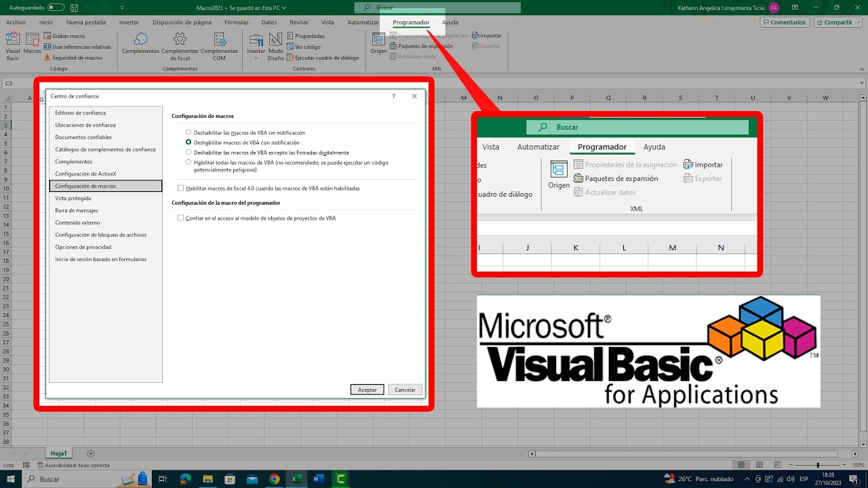The image size is (868, 488).
Task: Open the Archivo tab
Action: tap(16, 22)
